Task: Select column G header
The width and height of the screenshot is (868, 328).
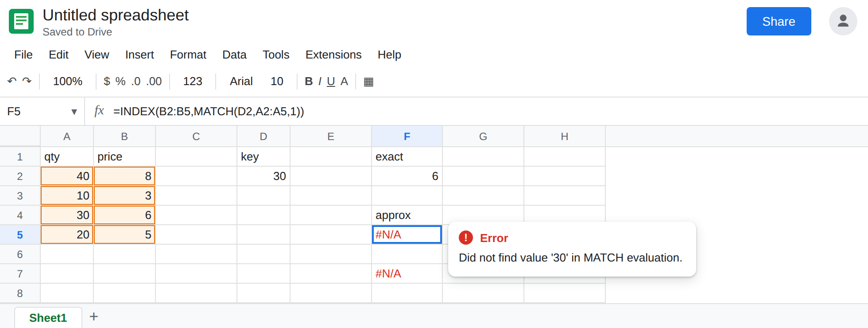Action: click(483, 137)
